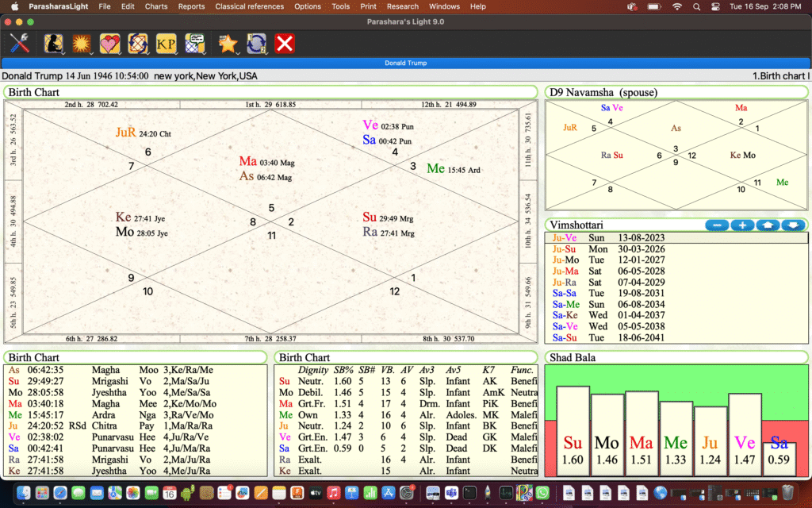Click the SB% column header

(343, 370)
